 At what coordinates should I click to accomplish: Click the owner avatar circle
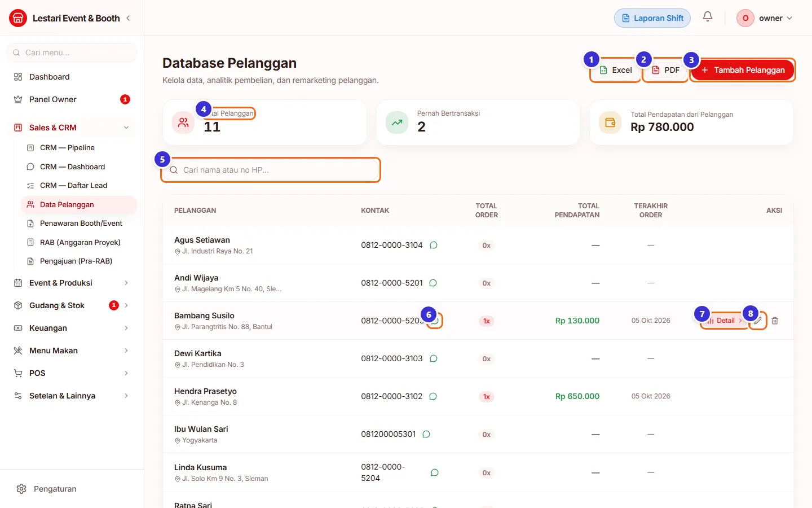point(745,18)
